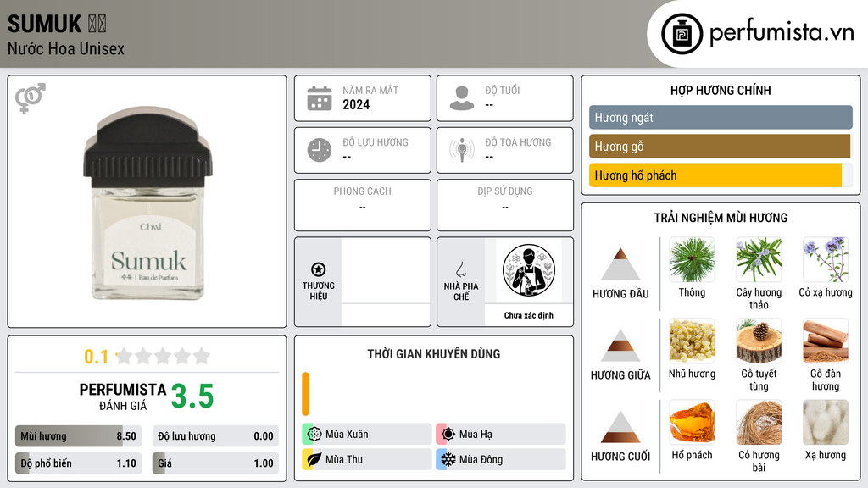The height and width of the screenshot is (488, 868).
Task: Select the Nhũ hương note image
Action: pyautogui.click(x=692, y=341)
